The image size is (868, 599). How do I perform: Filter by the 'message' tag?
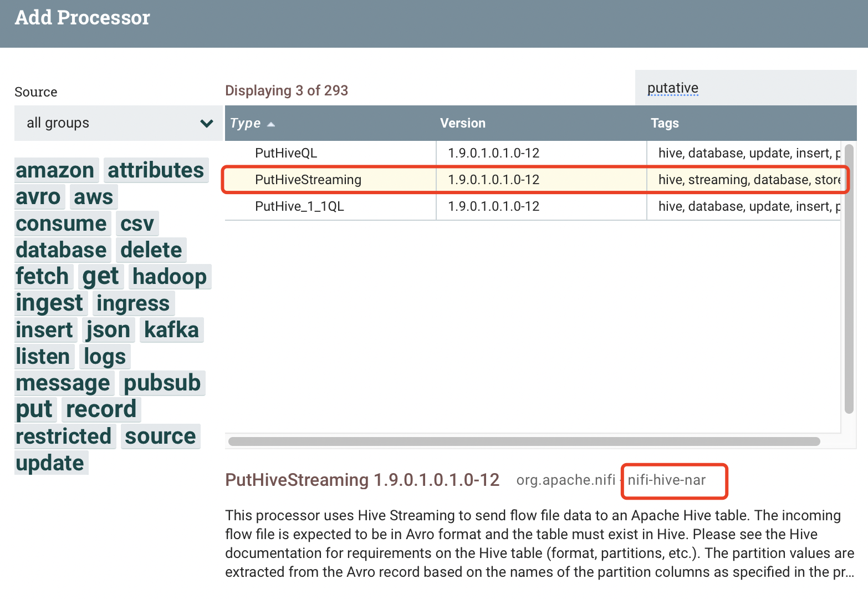click(63, 383)
